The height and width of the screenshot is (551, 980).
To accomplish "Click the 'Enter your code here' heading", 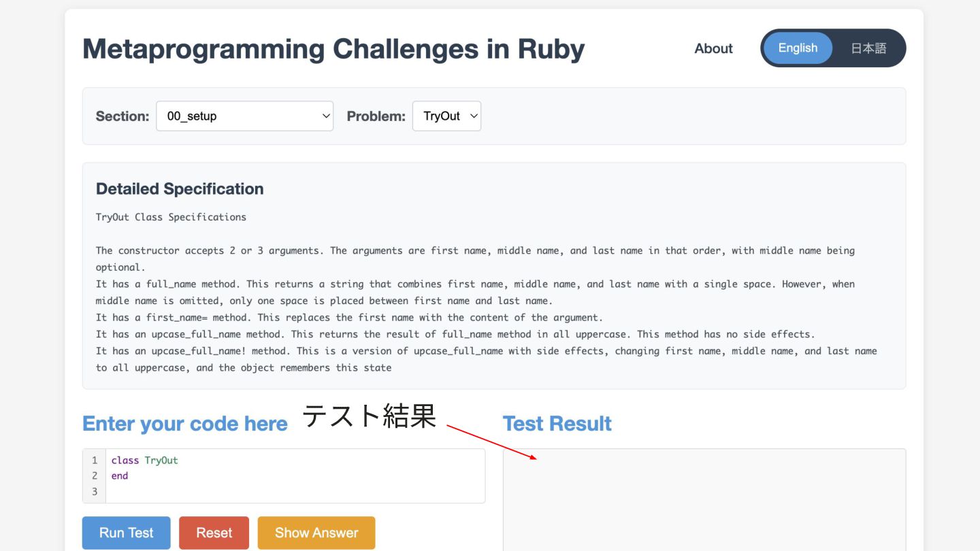I will point(185,424).
